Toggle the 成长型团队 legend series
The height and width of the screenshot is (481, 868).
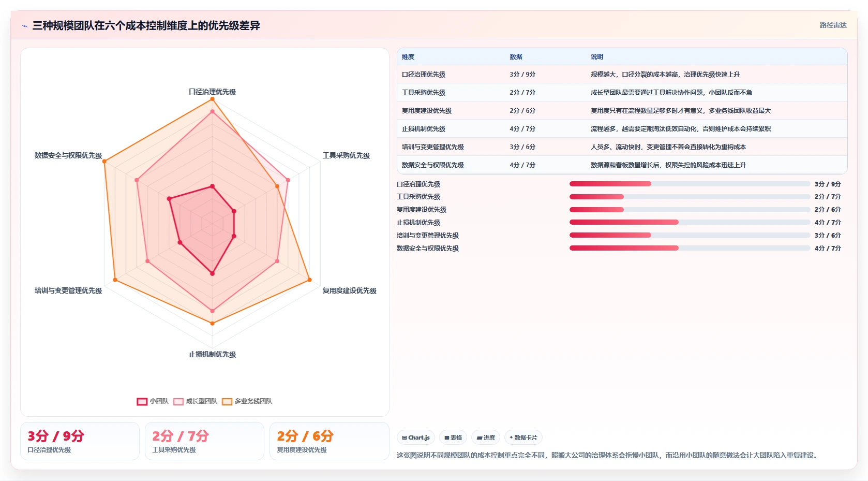(x=195, y=401)
